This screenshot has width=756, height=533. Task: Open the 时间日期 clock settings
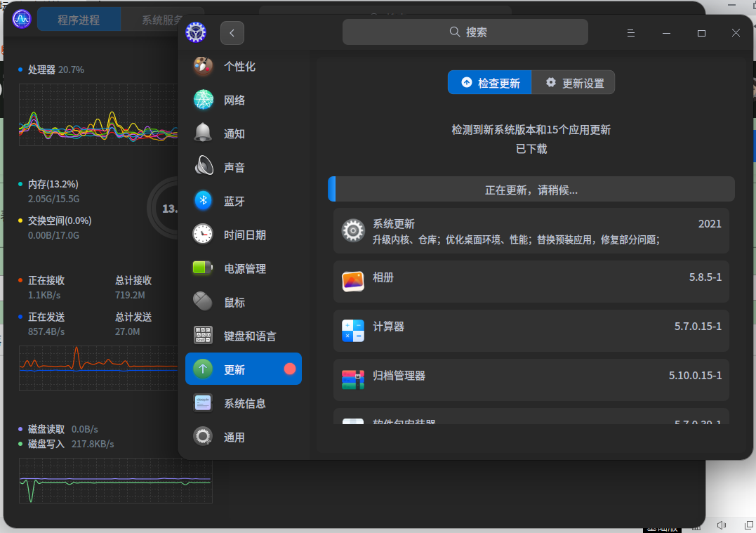244,235
